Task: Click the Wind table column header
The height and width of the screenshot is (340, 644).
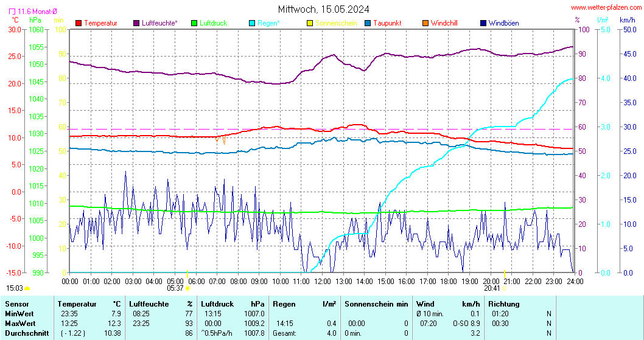Action: 425,304
